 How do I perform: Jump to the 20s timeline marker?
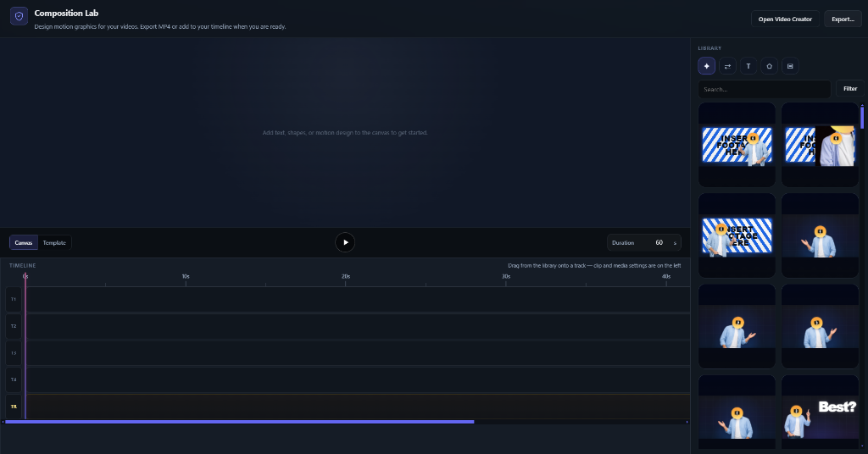click(x=346, y=276)
